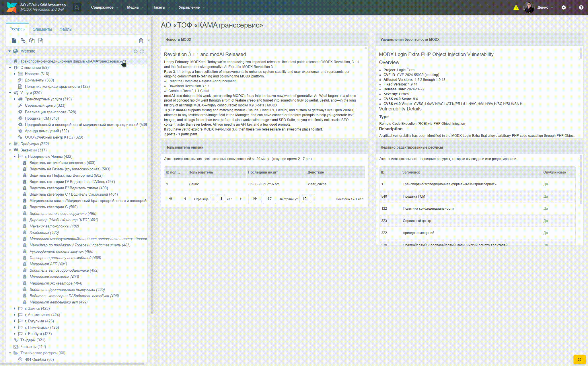Viewport: 588px width, 366px height.
Task: Open the help question mark icon
Action: click(x=581, y=7)
